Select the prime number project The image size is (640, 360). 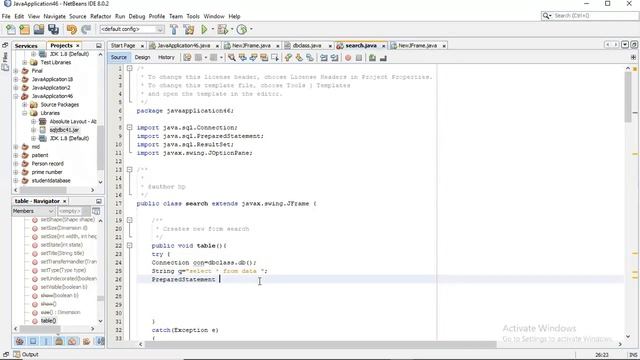[x=47, y=172]
